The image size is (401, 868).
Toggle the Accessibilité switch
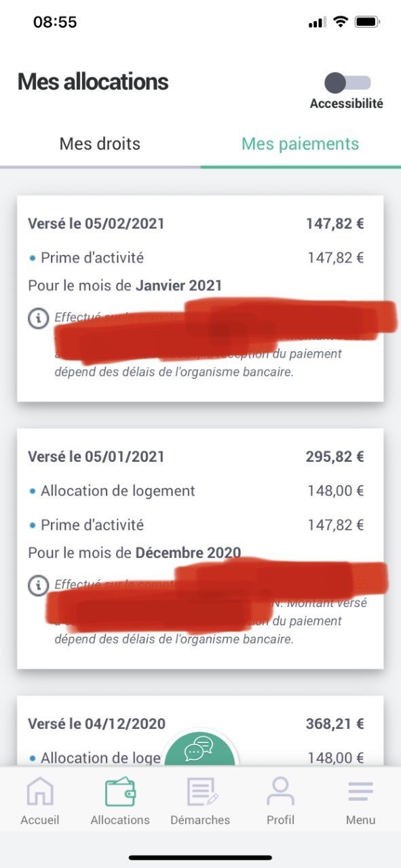click(x=347, y=83)
